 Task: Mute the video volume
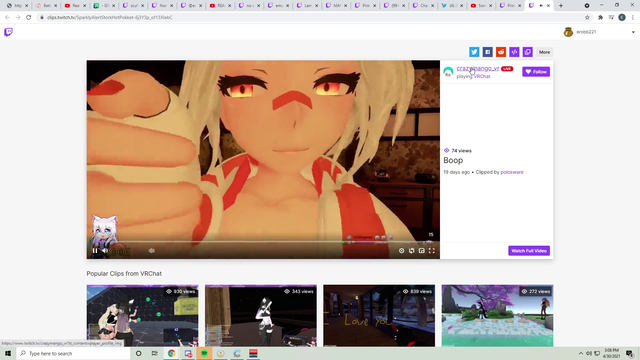click(x=105, y=251)
